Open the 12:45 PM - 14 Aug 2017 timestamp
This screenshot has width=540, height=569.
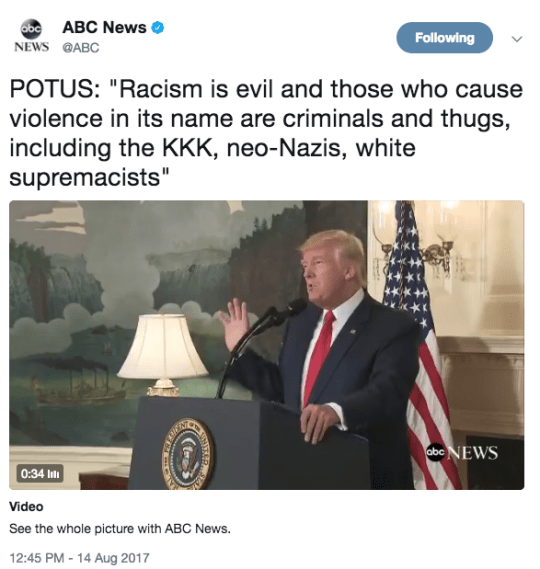click(x=79, y=558)
